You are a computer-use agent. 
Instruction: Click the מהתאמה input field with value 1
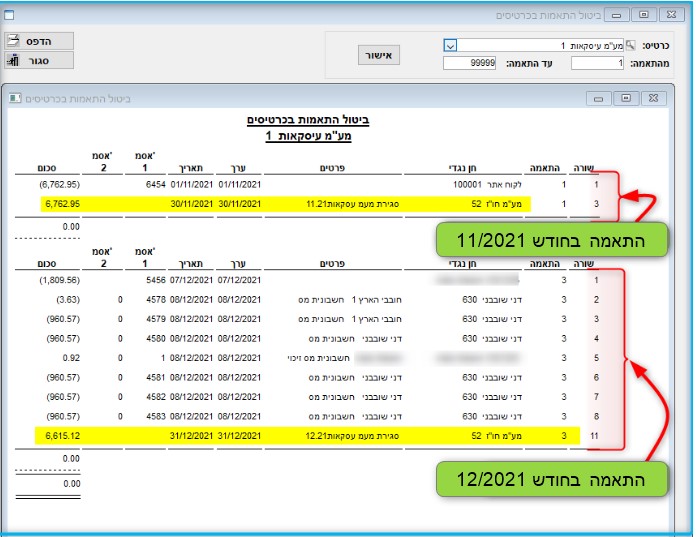[597, 63]
